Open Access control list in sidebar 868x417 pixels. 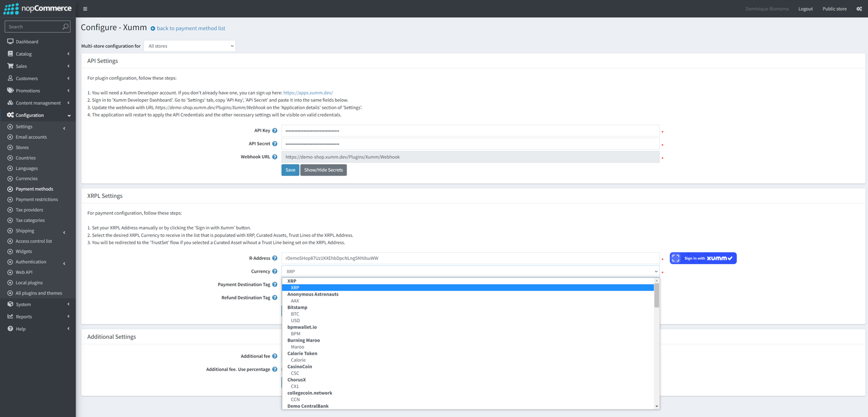point(34,241)
